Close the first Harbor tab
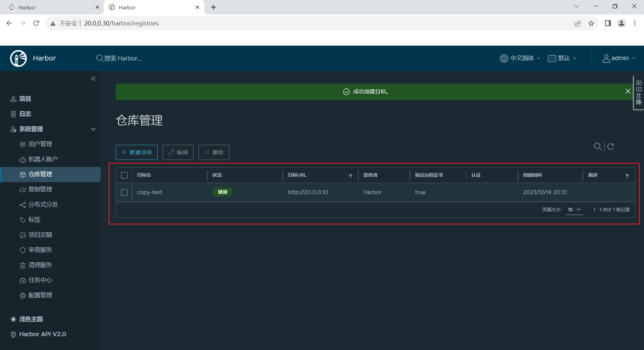The image size is (644, 350). click(97, 7)
